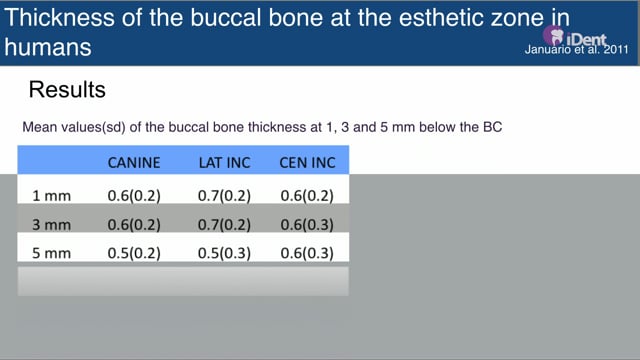Select central incisor value at 3 mm
The width and height of the screenshot is (640, 360).
pos(307,225)
